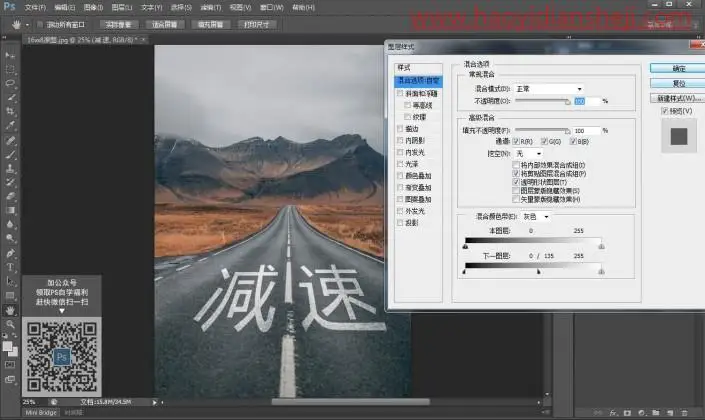Image resolution: width=705 pixels, height=420 pixels.
Task: Select the Dodge tool
Action: coord(10,238)
